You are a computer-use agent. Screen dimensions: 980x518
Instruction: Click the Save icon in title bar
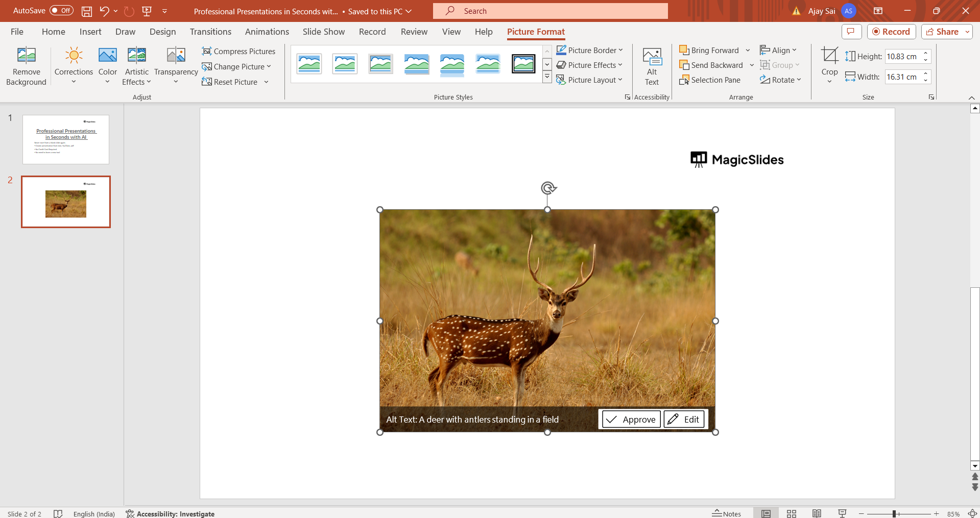coord(87,11)
